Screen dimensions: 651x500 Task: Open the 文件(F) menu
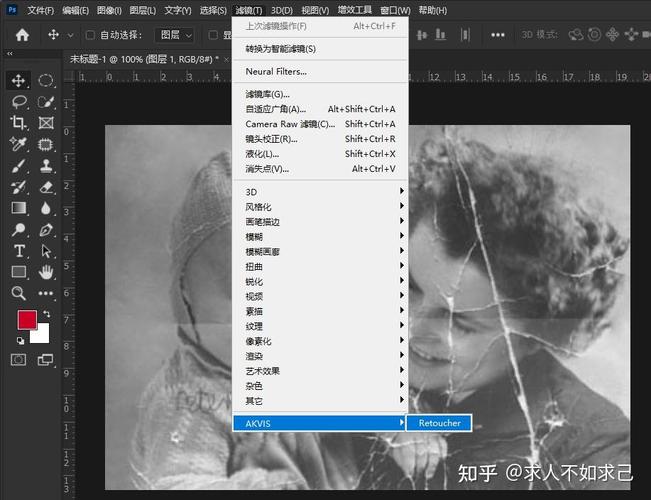pyautogui.click(x=40, y=10)
